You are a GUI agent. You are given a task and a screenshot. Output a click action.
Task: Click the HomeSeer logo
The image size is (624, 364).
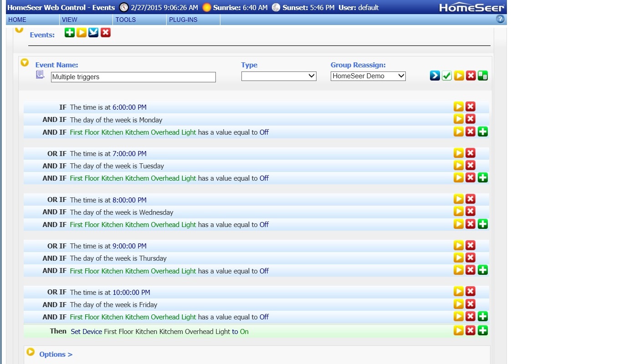tap(472, 7)
